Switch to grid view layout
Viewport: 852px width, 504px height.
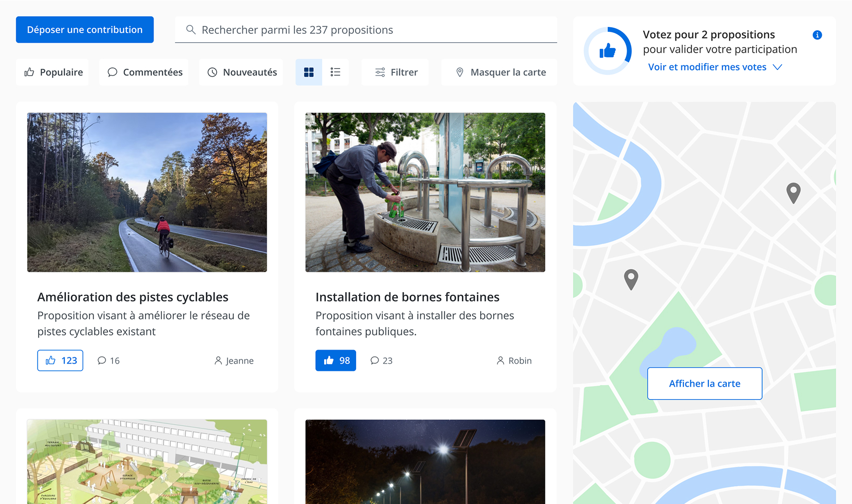309,72
